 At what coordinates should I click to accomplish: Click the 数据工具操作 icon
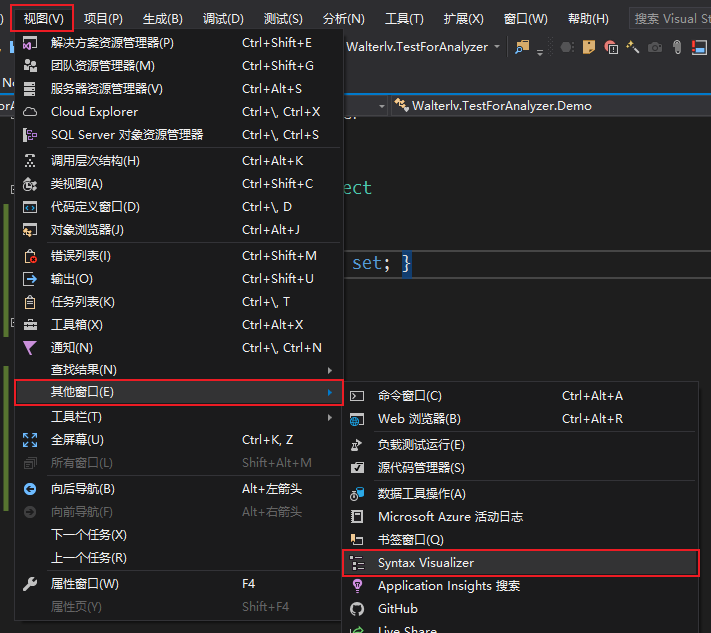coord(357,494)
